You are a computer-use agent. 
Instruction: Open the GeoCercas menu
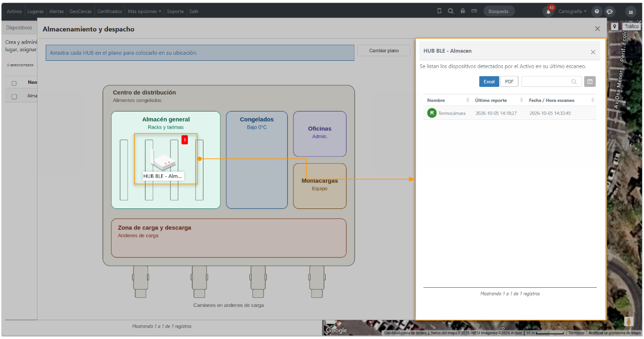point(81,11)
